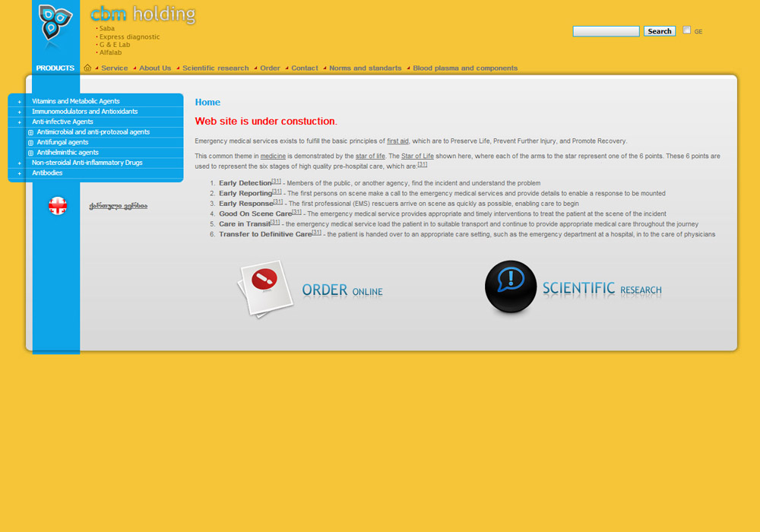Open Blood plasma and components menu
The image size is (760, 532).
[464, 68]
